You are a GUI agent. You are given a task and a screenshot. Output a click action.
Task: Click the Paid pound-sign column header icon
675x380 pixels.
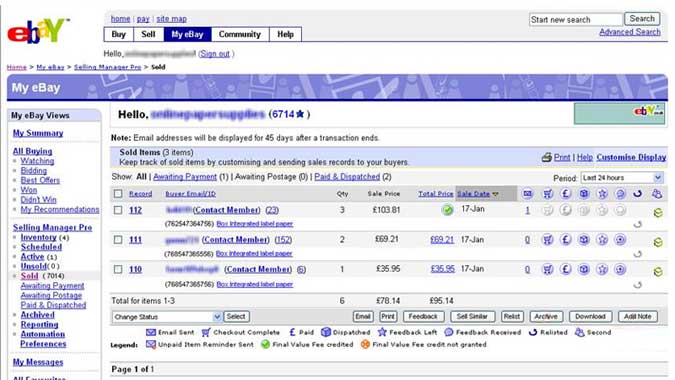[x=566, y=194]
